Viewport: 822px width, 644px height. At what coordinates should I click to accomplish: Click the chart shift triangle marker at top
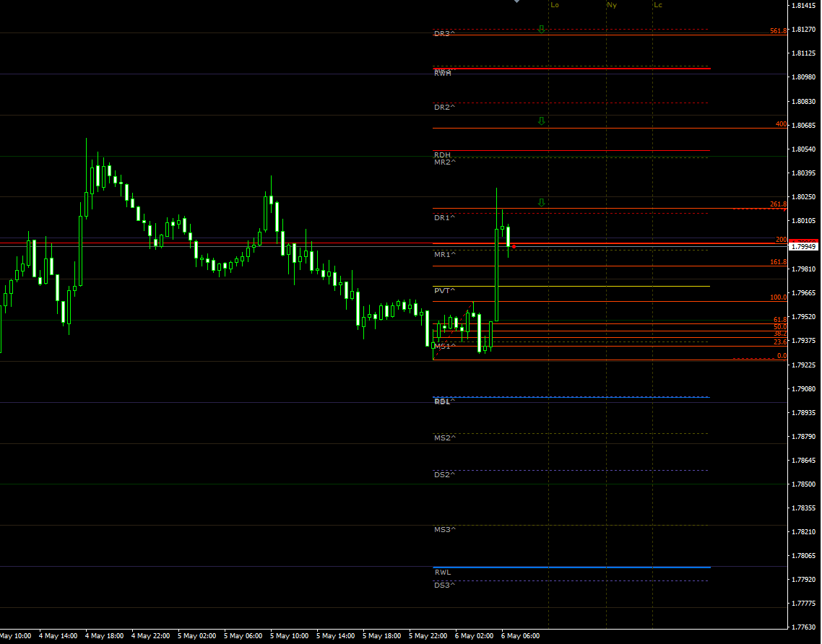point(517,1)
